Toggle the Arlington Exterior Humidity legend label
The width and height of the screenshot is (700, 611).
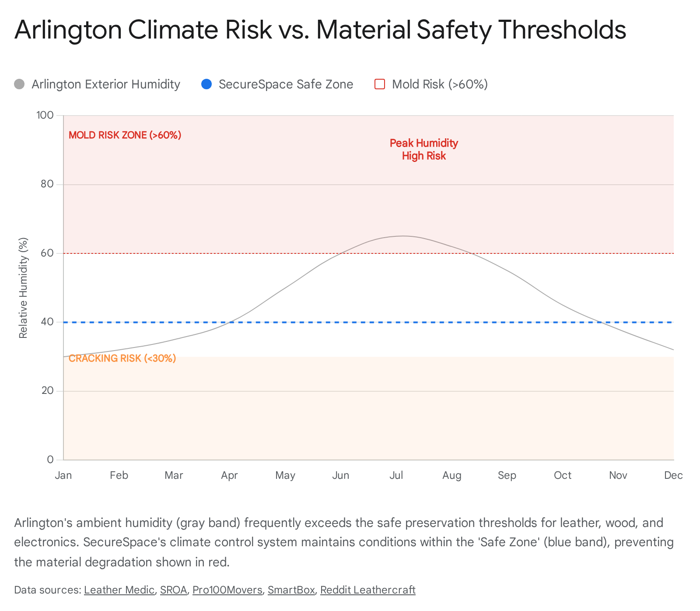106,84
